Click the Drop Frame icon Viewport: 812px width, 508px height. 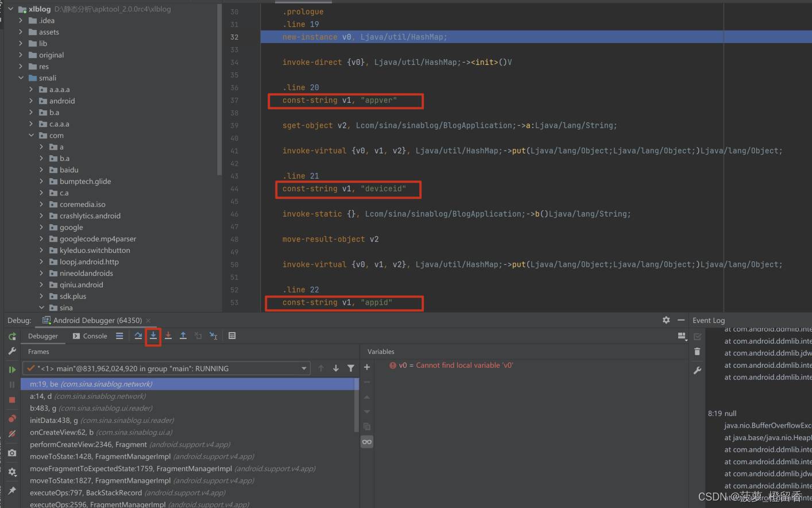click(198, 336)
